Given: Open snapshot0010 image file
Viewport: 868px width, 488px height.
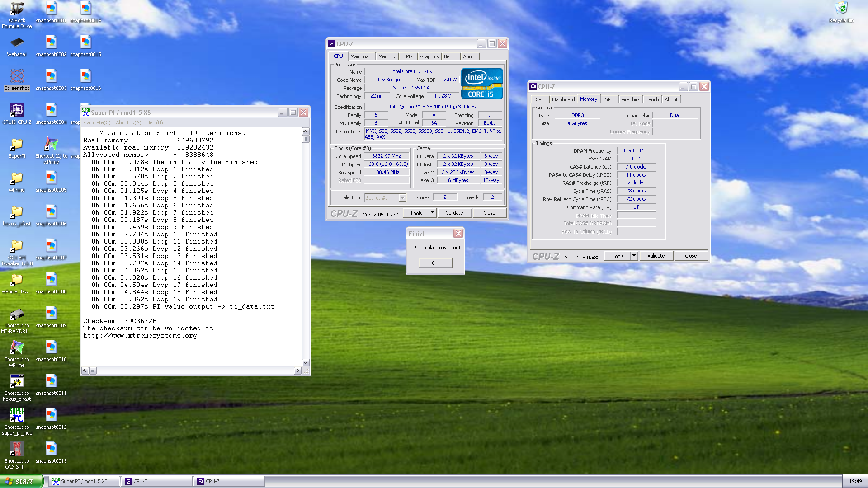Looking at the screenshot, I should click(x=51, y=351).
